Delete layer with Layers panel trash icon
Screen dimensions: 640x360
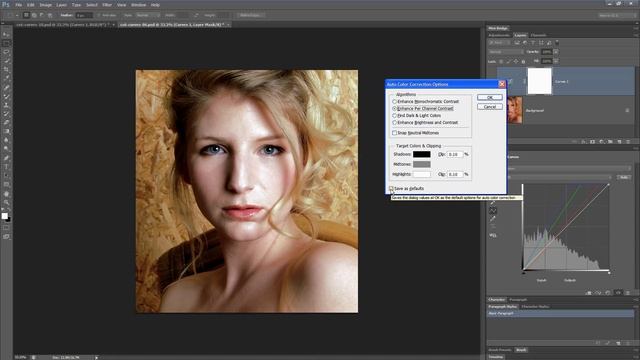click(628, 142)
